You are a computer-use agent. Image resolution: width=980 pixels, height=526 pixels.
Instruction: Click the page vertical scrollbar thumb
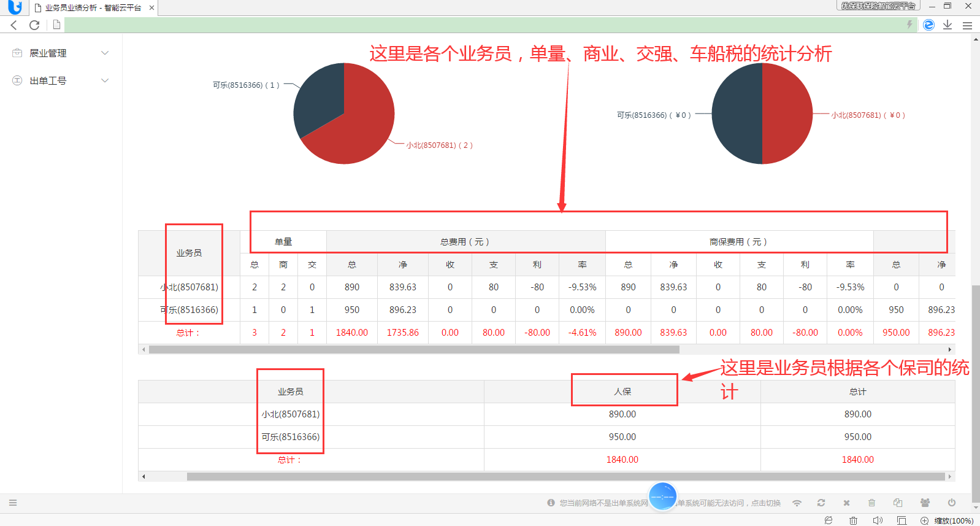[x=976, y=393]
